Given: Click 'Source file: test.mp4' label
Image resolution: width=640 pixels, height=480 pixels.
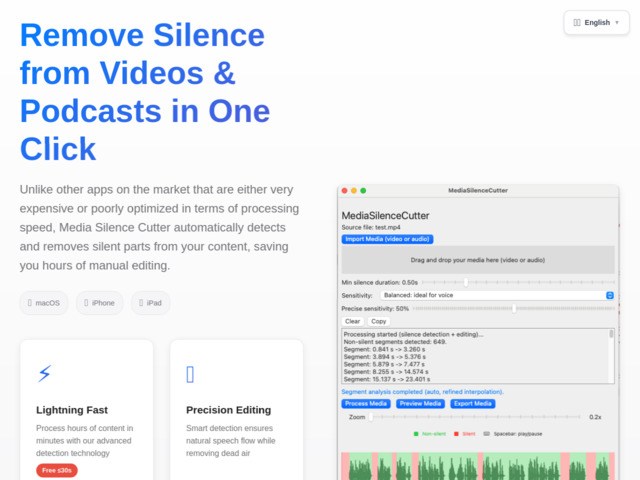Looking at the screenshot, I should (x=371, y=227).
